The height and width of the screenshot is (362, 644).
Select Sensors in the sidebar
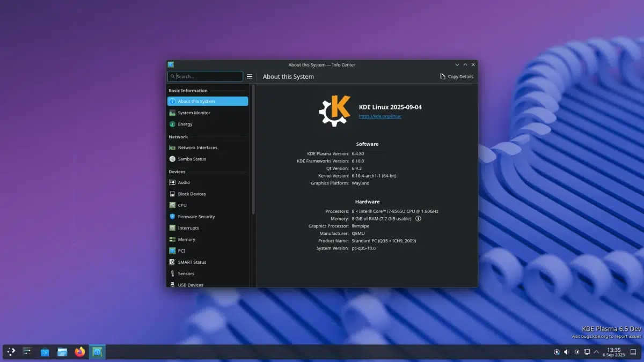point(208,274)
